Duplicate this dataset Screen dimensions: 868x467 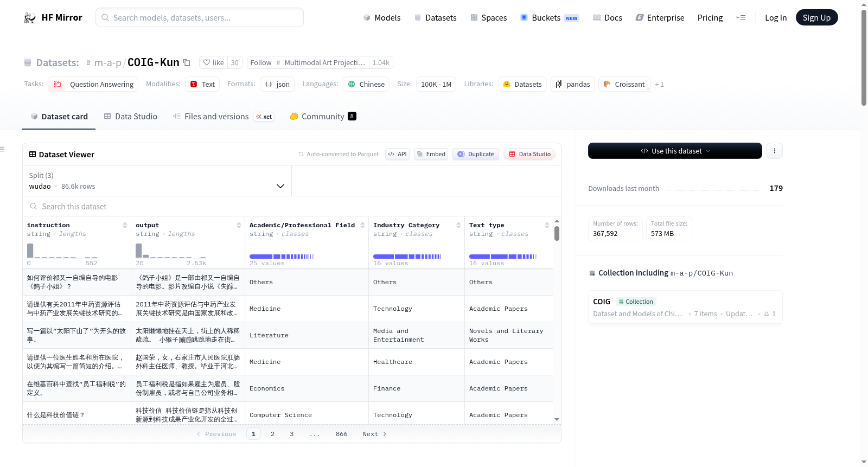coord(475,154)
